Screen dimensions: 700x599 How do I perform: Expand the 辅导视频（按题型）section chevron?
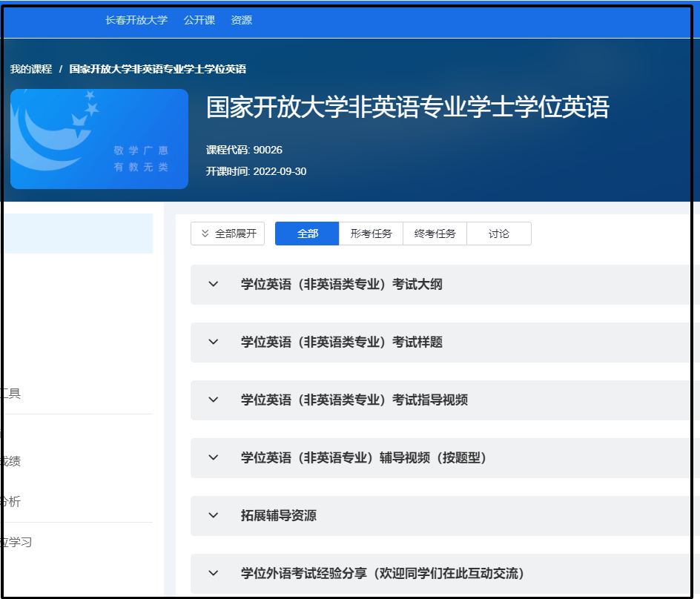click(214, 457)
